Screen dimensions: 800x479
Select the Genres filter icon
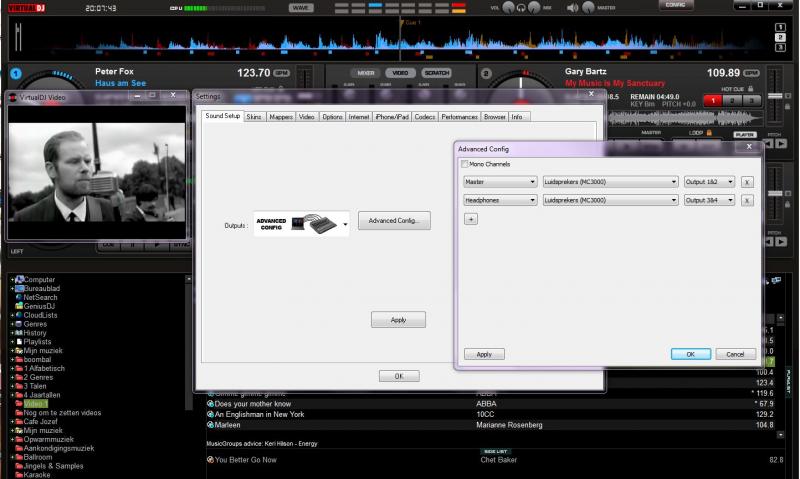(19, 324)
